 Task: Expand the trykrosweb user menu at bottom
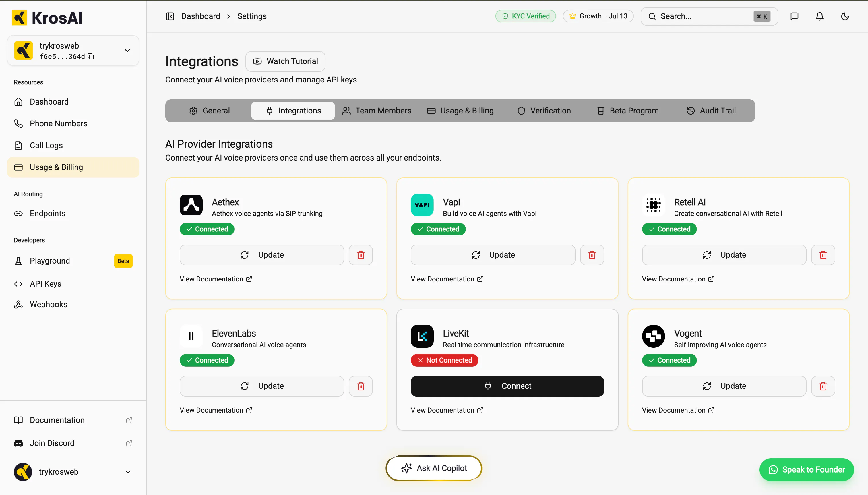click(x=73, y=472)
